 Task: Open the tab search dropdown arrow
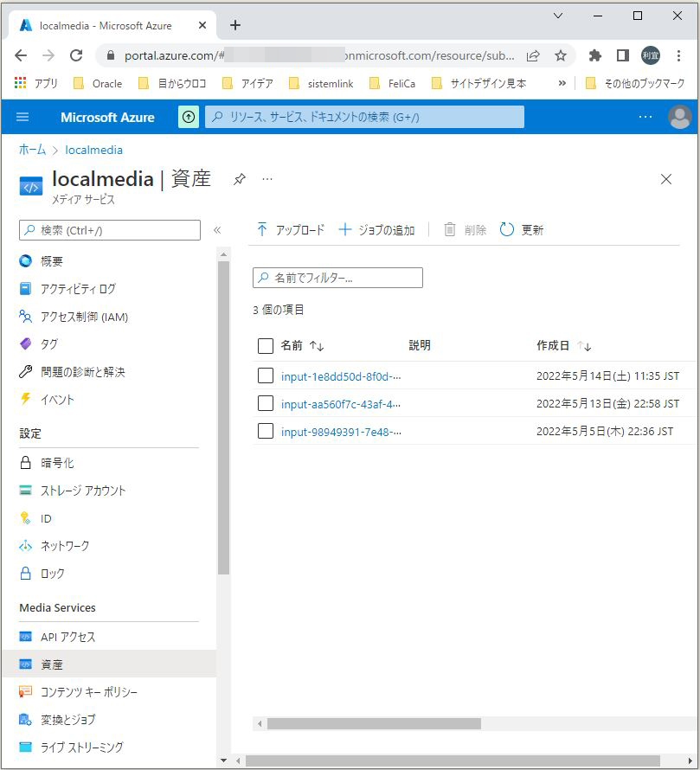pos(558,16)
